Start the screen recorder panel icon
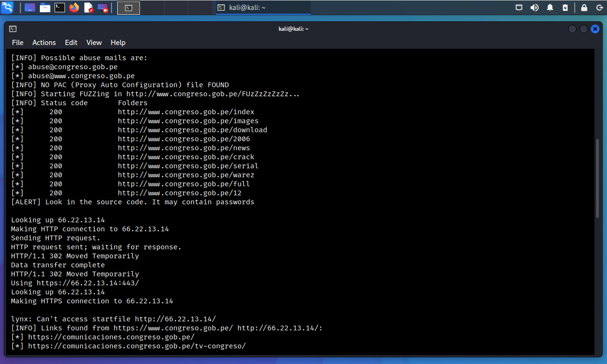 (103, 8)
